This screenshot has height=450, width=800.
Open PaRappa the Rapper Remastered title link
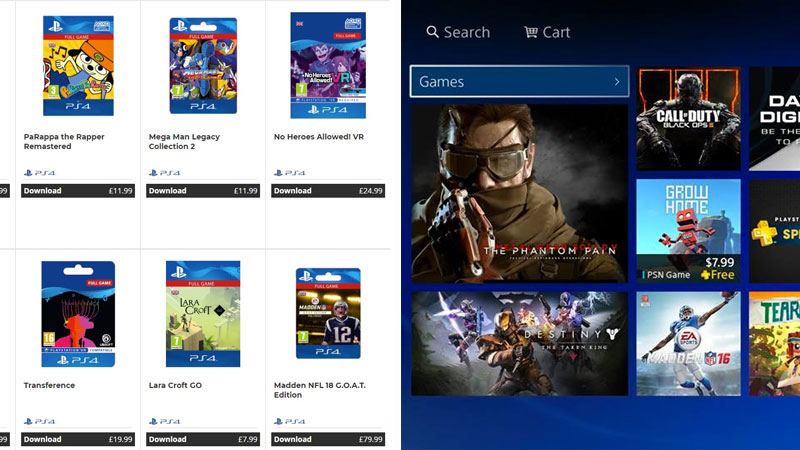(x=64, y=141)
